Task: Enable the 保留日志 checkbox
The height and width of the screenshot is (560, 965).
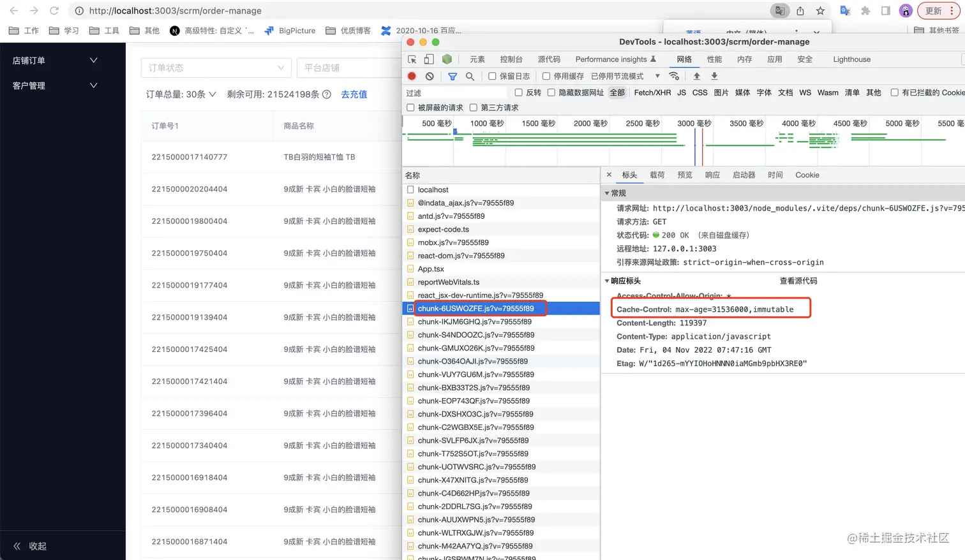Action: click(492, 76)
